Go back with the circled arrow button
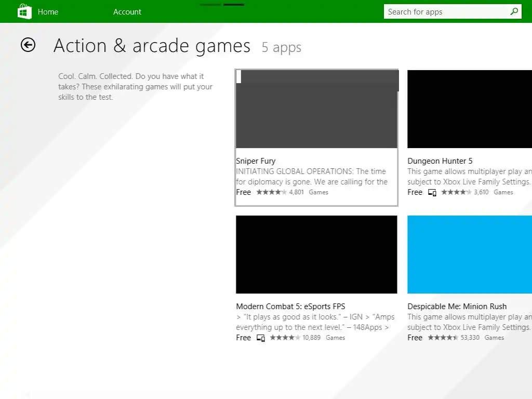Screen dimensions: 532x399 28,45
